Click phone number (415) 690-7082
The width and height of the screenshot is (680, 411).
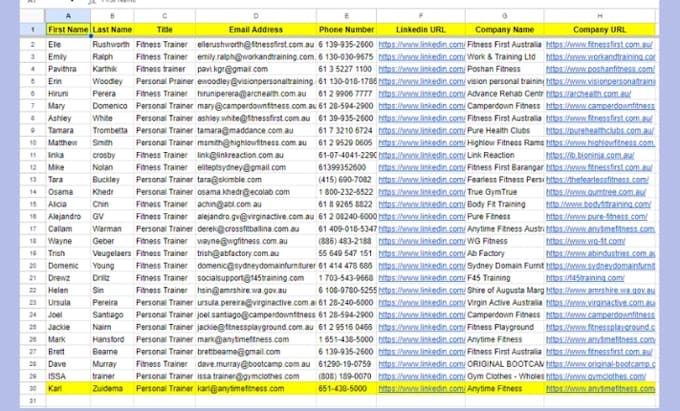click(345, 179)
